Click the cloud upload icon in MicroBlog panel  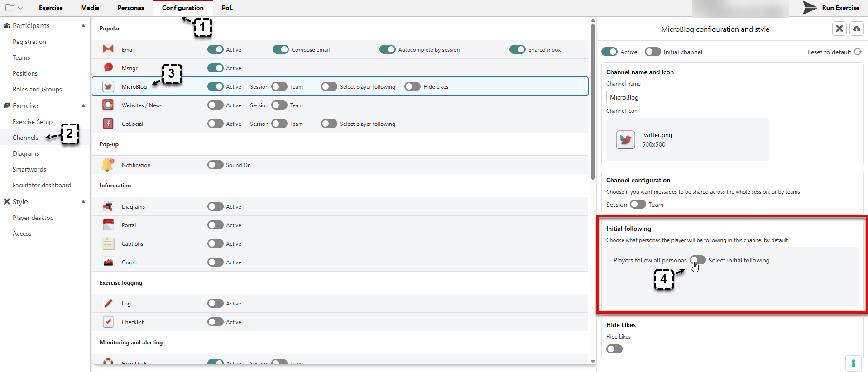tap(856, 29)
